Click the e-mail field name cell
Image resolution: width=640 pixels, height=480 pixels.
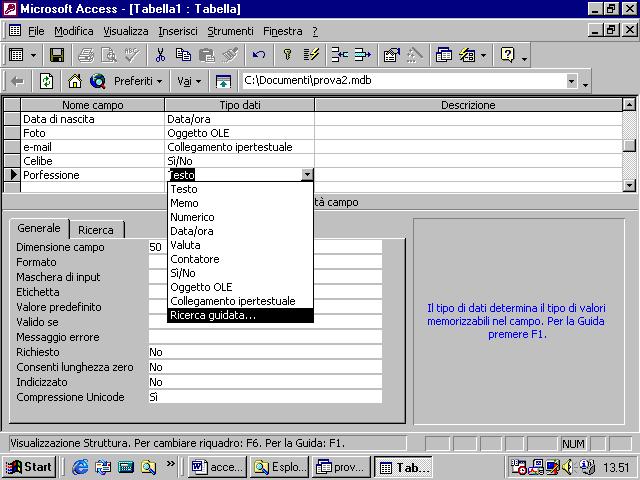coord(93,147)
